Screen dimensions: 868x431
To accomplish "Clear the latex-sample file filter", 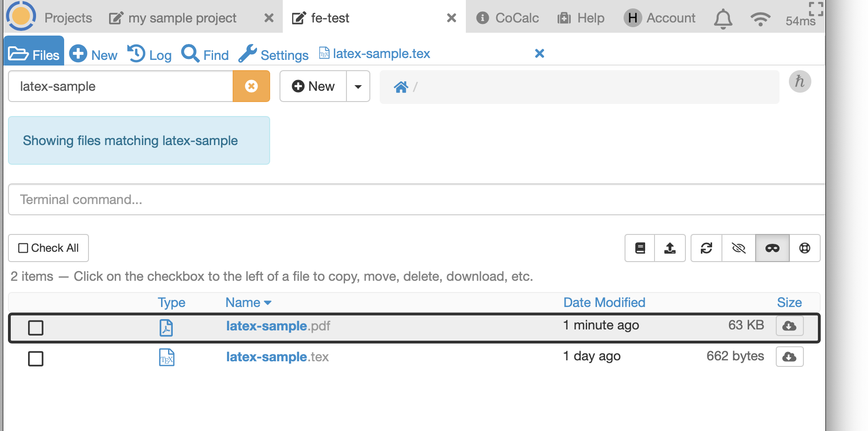I will [251, 86].
